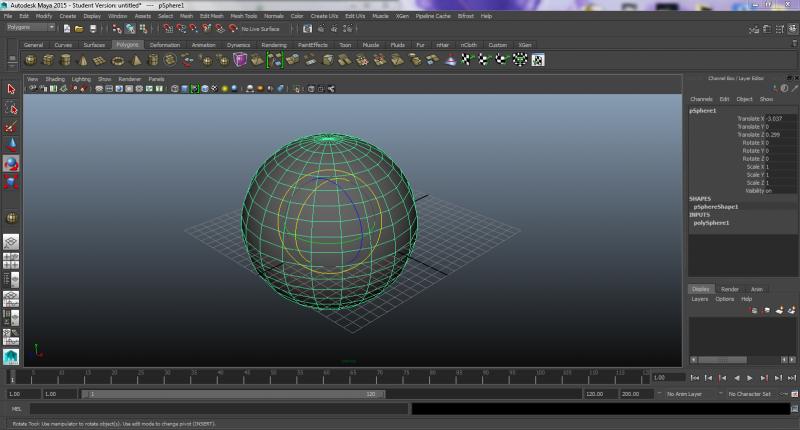Image resolution: width=800 pixels, height=430 pixels.
Task: Click the polygon sphere shelf icon
Action: pos(30,60)
